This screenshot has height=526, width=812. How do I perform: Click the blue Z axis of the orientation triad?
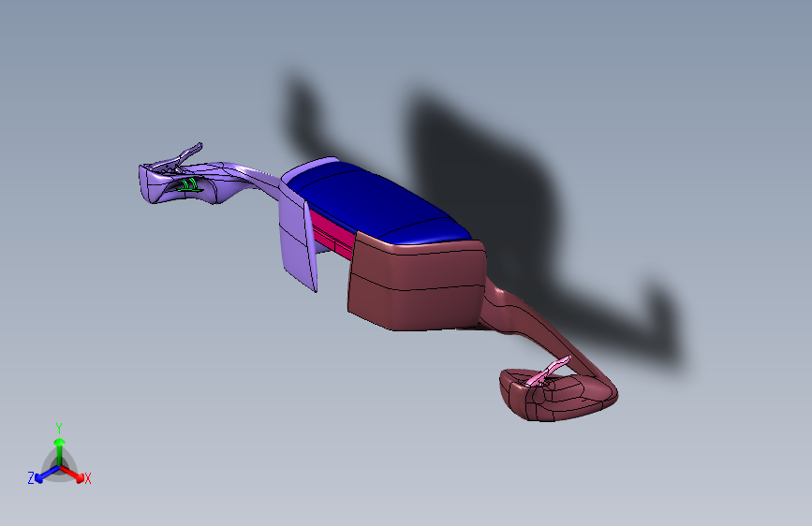point(47,474)
